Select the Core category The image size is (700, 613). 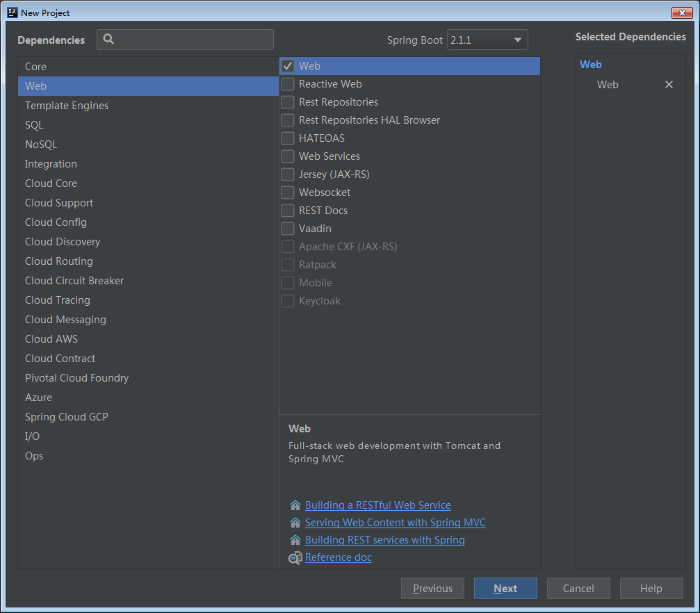(x=148, y=67)
